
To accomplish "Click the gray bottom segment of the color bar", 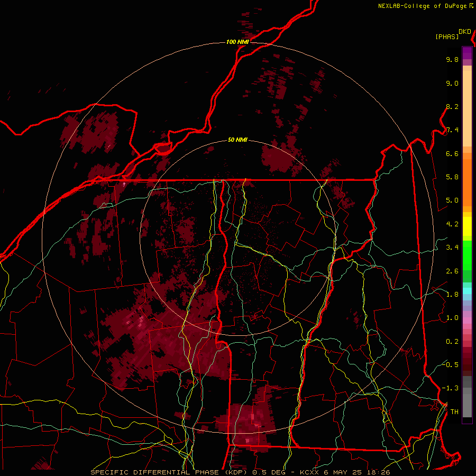I will click(467, 402).
